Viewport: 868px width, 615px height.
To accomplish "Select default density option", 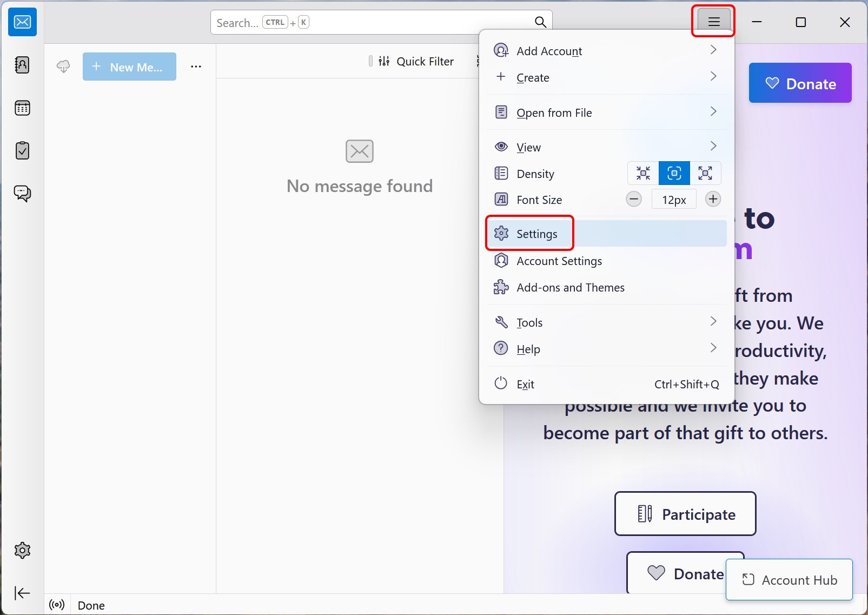I will tap(674, 173).
